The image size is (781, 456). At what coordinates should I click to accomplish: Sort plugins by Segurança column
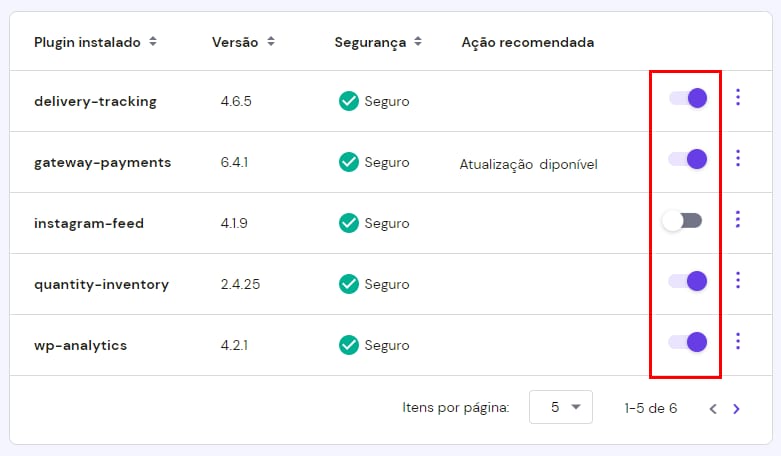377,42
